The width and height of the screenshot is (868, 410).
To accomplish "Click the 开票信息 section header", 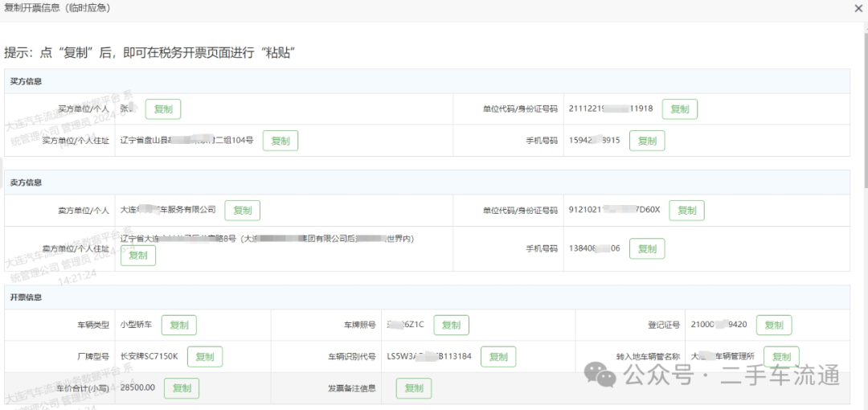I will click(26, 297).
